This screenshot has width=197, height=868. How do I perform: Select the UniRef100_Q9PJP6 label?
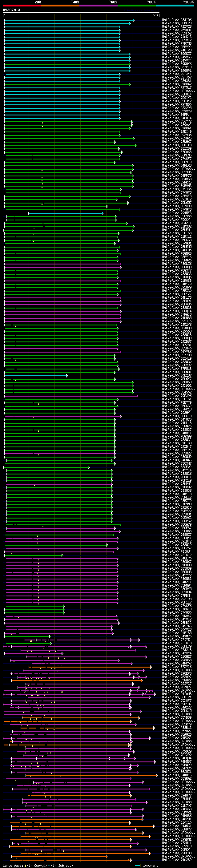(177, 396)
